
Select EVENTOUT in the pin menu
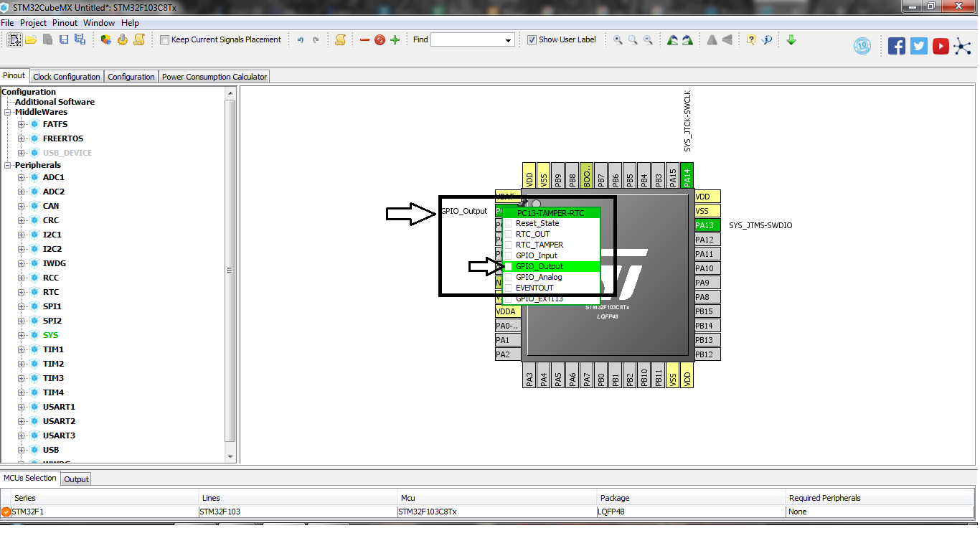click(551, 288)
